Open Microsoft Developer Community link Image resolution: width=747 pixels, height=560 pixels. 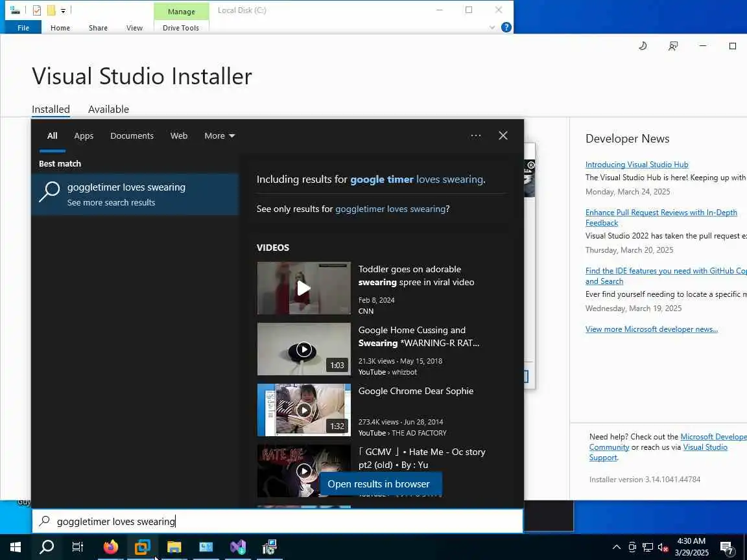(668, 442)
